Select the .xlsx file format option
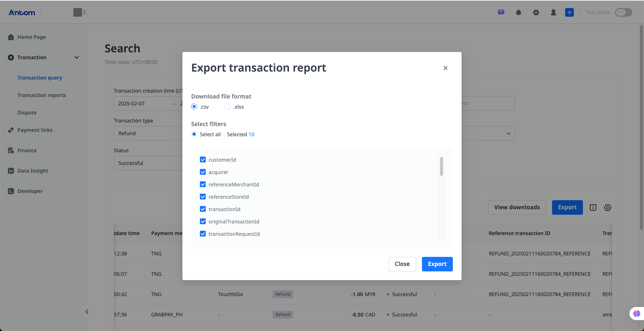Viewport: 644px width, 331px height. [x=228, y=106]
